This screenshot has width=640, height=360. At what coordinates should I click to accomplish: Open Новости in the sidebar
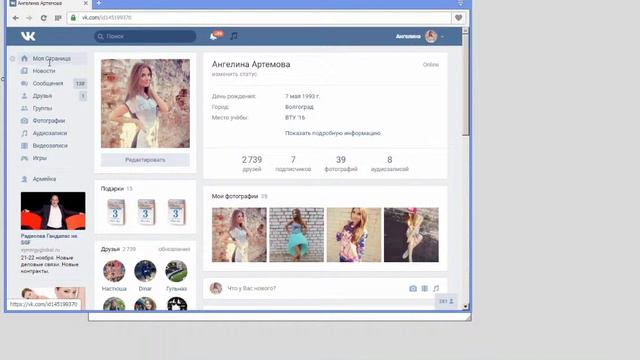point(44,71)
